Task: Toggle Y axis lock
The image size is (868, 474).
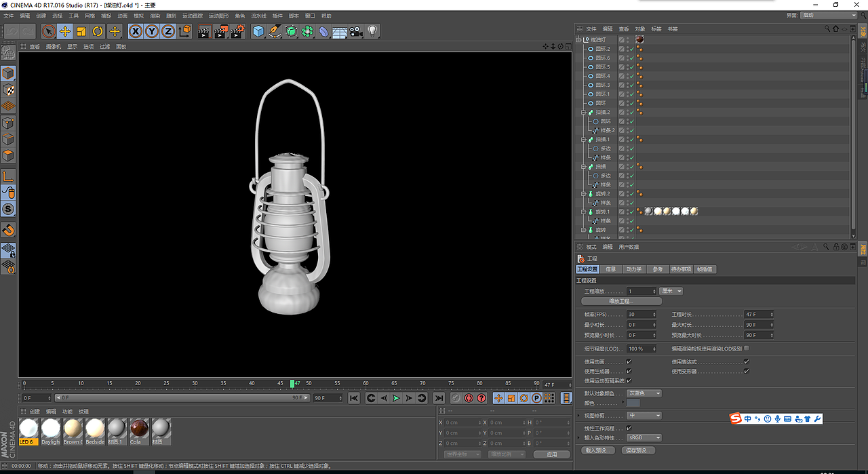Action: point(152,31)
